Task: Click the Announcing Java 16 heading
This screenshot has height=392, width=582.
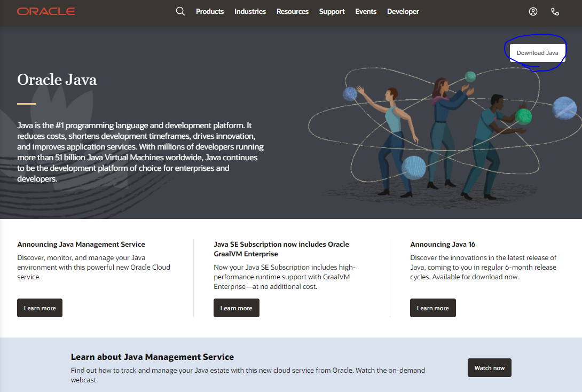Action: pyautogui.click(x=443, y=244)
